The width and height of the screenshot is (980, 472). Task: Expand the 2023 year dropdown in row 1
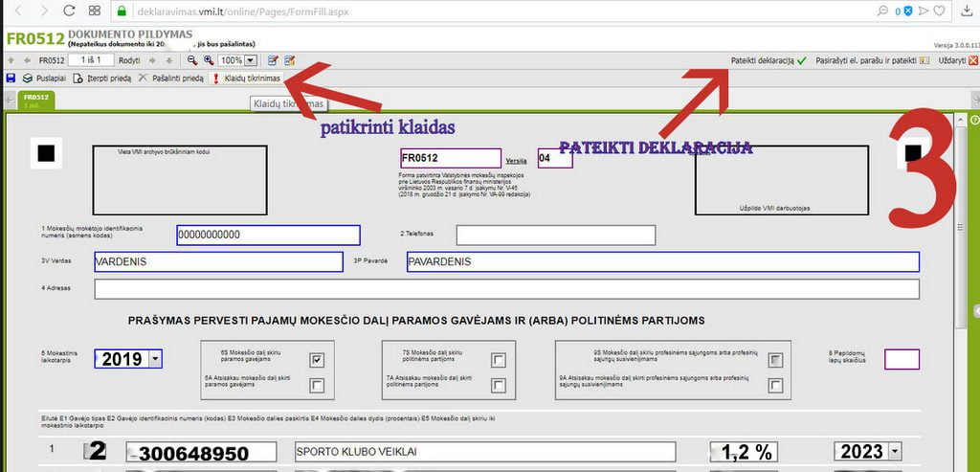point(895,452)
